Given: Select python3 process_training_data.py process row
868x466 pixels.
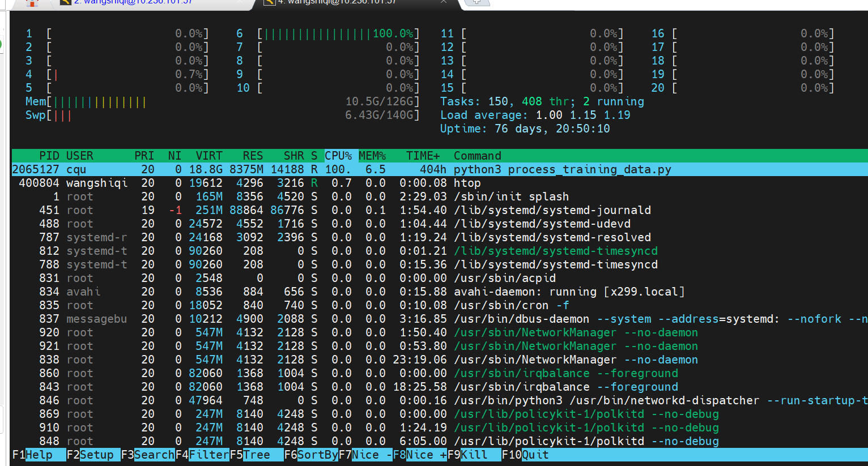Looking at the screenshot, I should click(x=440, y=169).
